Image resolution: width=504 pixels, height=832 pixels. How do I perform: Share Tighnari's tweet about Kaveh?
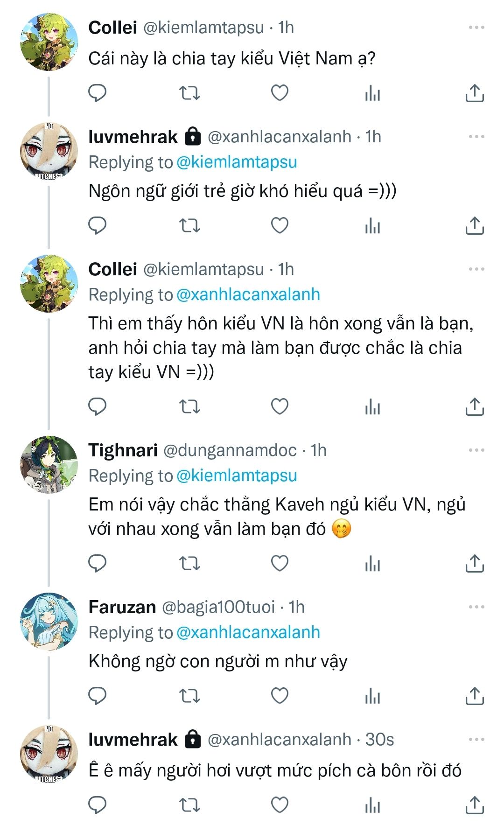pyautogui.click(x=474, y=564)
